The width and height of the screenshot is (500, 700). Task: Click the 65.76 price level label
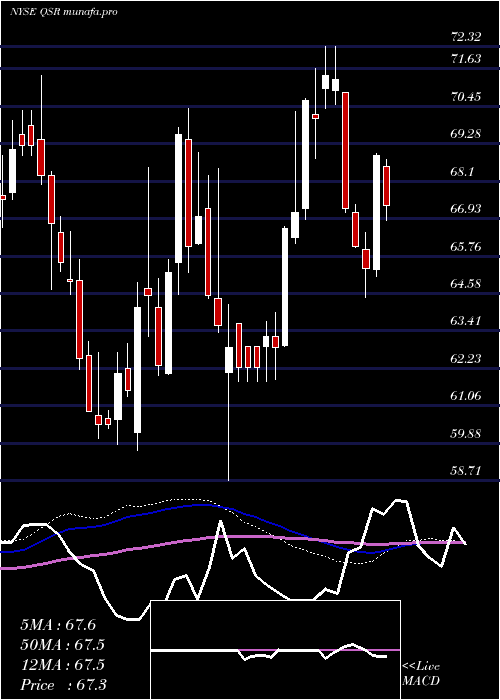click(x=466, y=246)
